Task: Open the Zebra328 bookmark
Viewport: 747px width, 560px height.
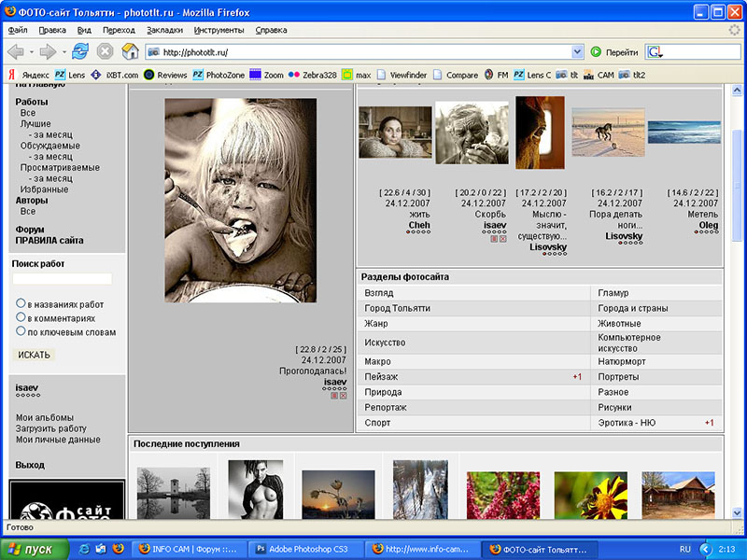Action: pos(313,75)
